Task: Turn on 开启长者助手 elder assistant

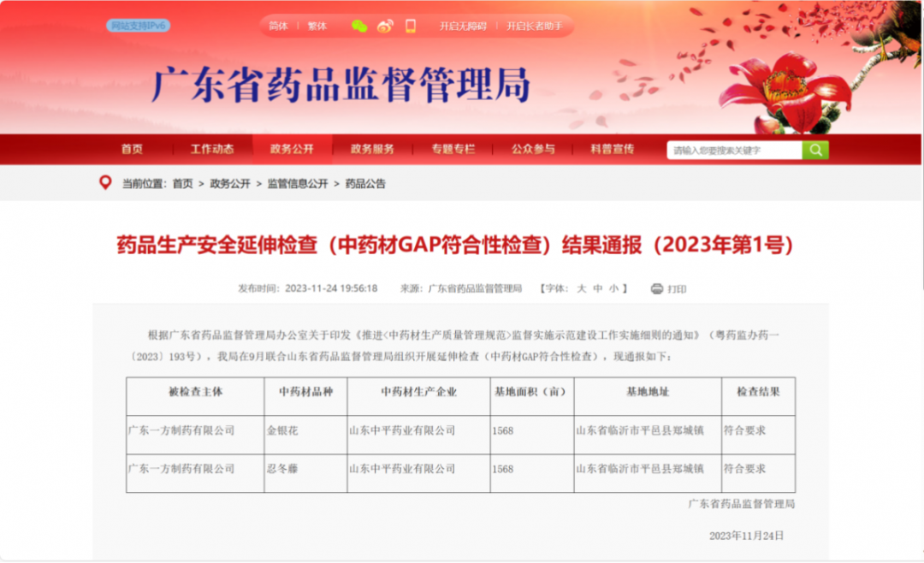Action: pyautogui.click(x=534, y=27)
